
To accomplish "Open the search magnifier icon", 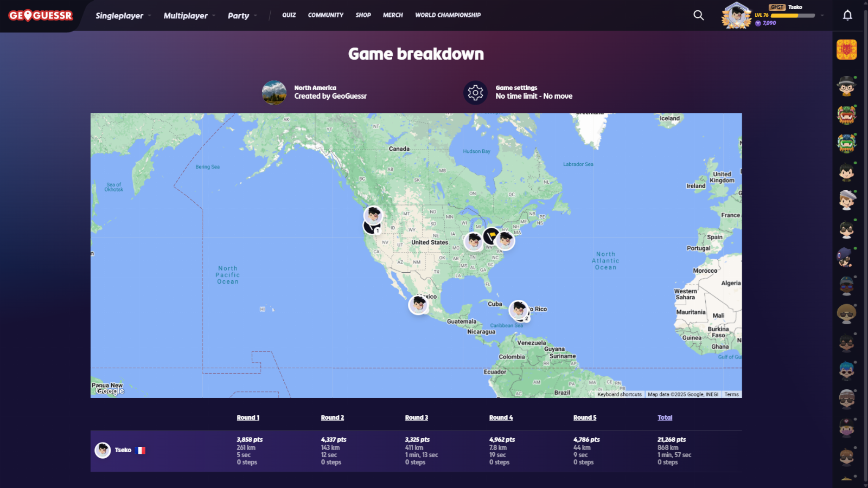I will coord(699,15).
